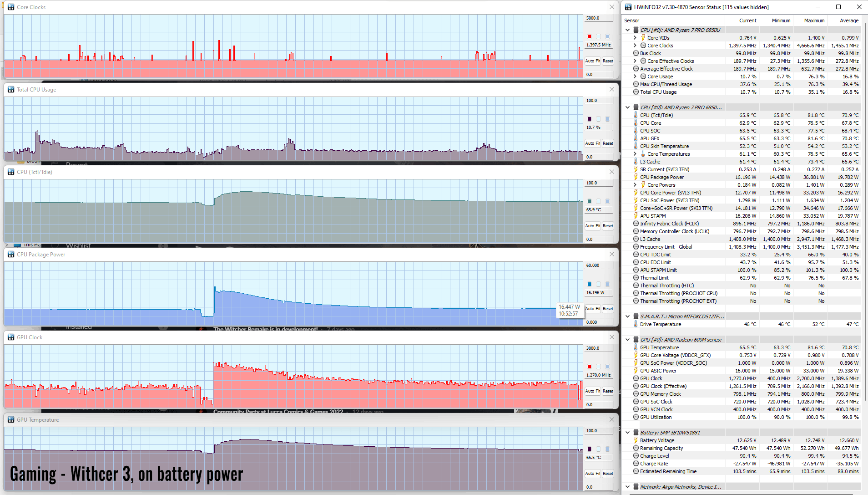Image resolution: width=868 pixels, height=495 pixels.
Task: Expand the Core Effective Clocks row
Action: [635, 61]
